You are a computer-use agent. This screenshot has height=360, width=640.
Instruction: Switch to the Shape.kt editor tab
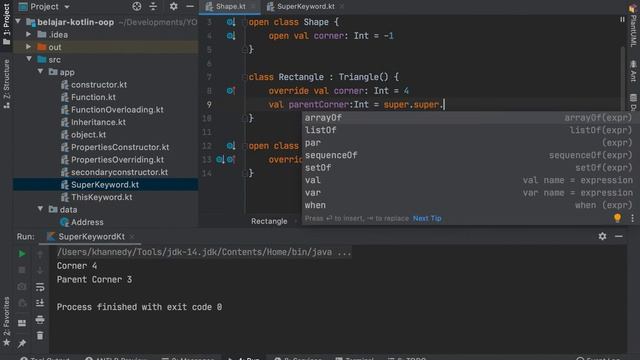[230, 7]
